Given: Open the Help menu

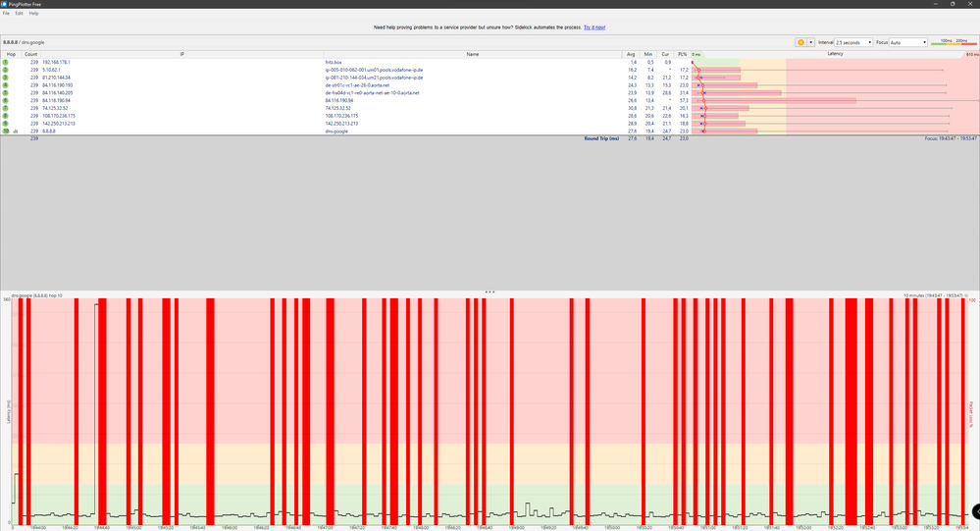Looking at the screenshot, I should (x=33, y=13).
